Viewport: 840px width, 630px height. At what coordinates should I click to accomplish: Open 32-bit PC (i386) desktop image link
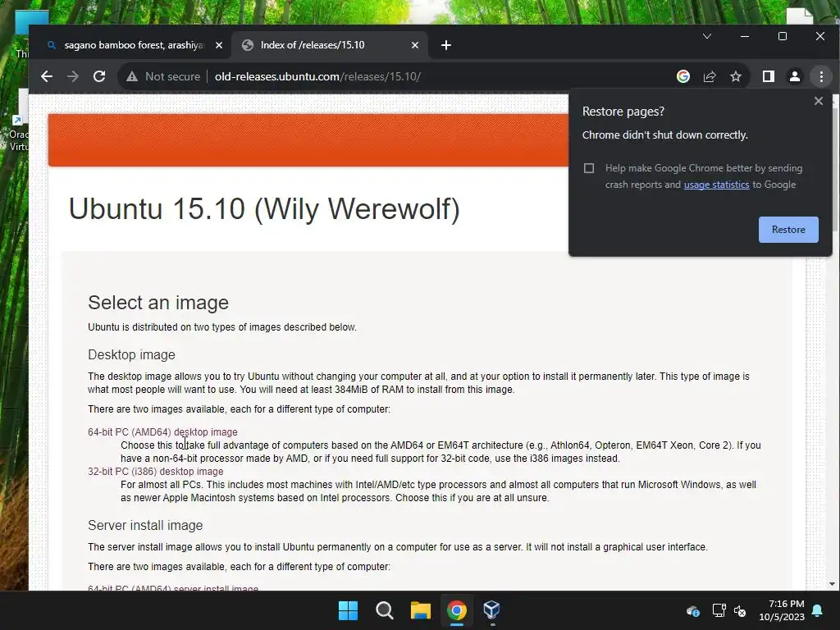tap(155, 472)
